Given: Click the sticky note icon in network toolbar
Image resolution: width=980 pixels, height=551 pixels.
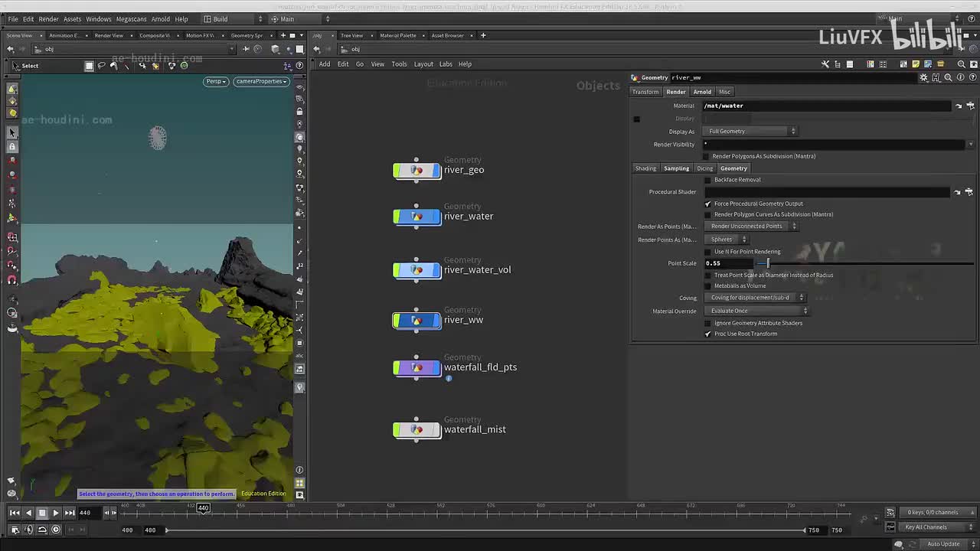Looking at the screenshot, I should coord(916,64).
